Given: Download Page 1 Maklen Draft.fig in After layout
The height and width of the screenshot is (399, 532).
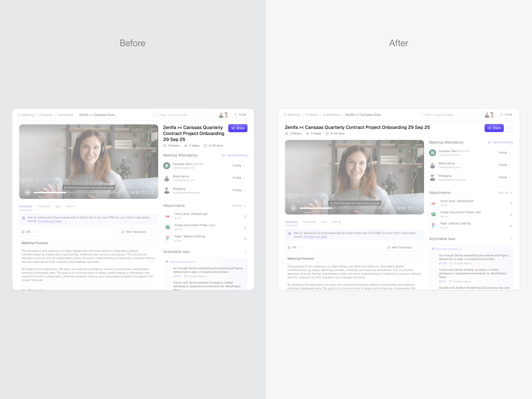Looking at the screenshot, I should (x=511, y=225).
